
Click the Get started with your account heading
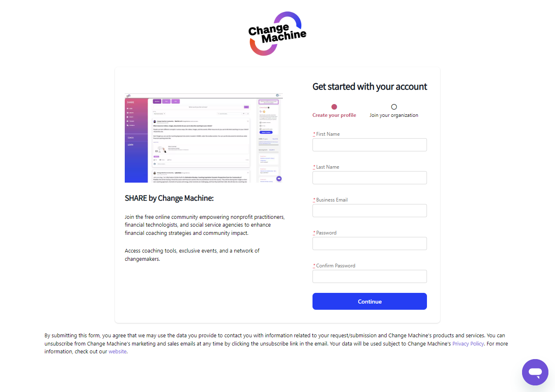[x=370, y=87]
